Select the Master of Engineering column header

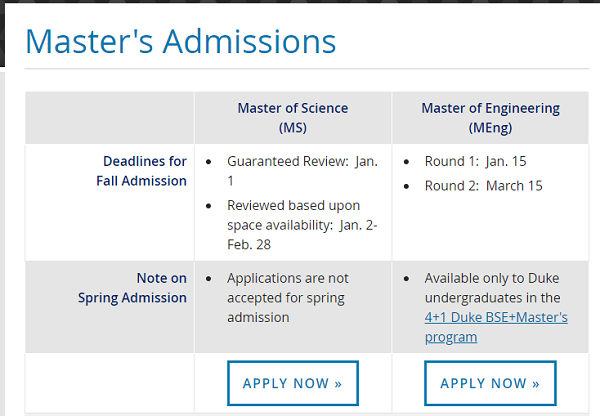click(490, 108)
